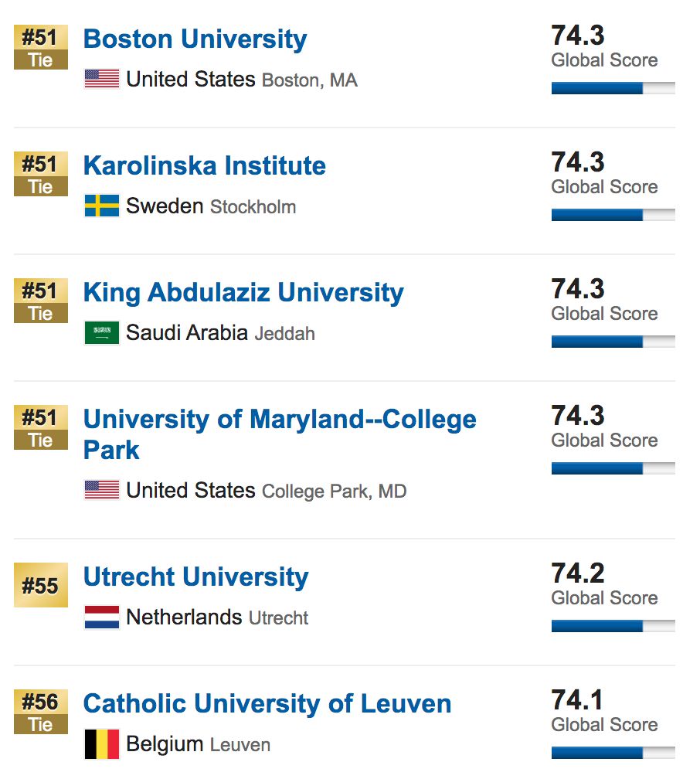Open University of Maryland--College Park link
700x779 pixels.
280,434
